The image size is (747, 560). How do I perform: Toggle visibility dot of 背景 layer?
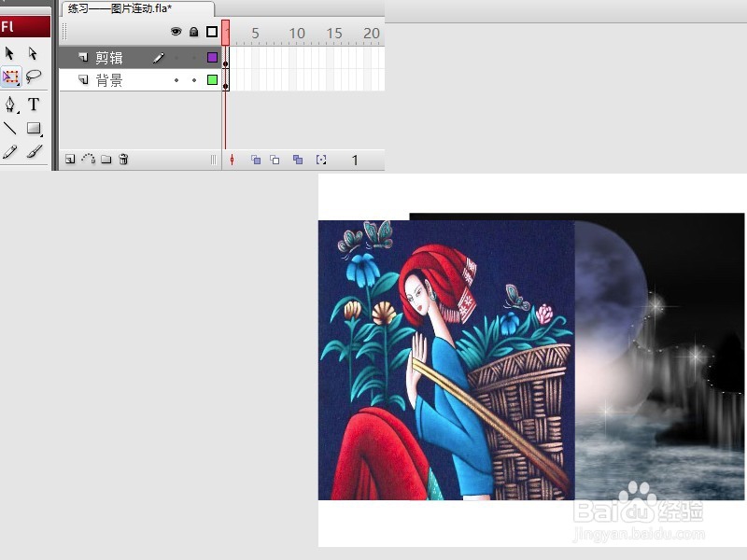point(176,80)
